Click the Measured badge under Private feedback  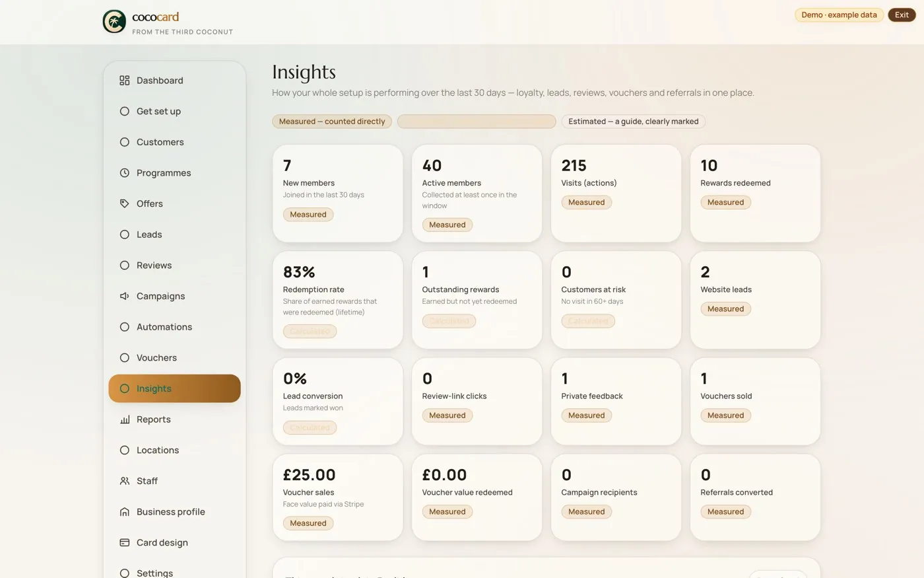pos(587,415)
